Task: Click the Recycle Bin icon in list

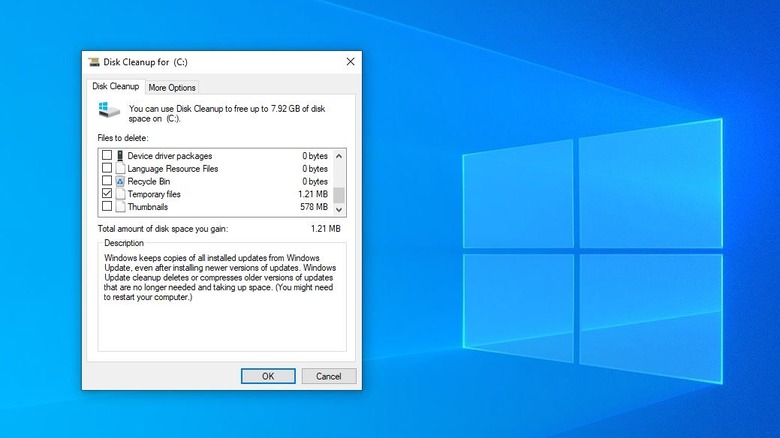Action: (x=120, y=182)
